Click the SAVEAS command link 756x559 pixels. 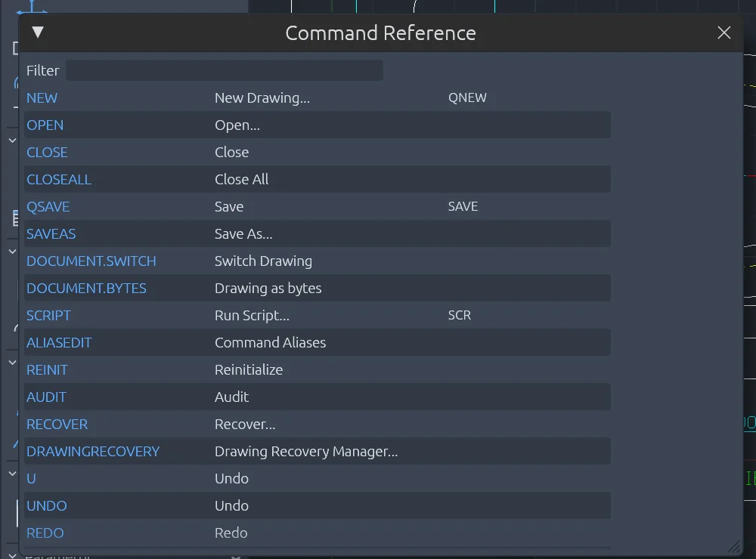click(x=51, y=233)
